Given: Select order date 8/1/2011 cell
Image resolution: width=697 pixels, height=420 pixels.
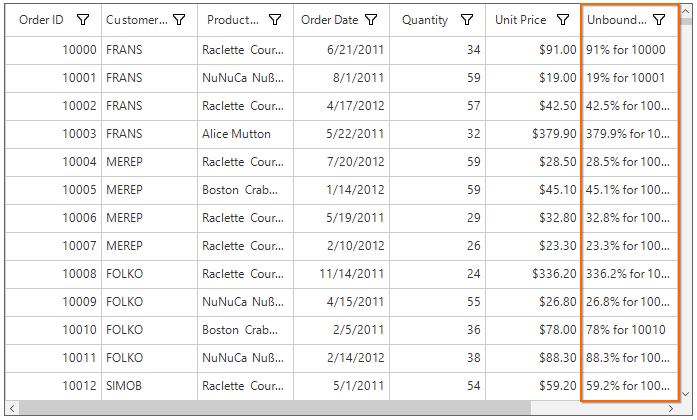Looking at the screenshot, I should [341, 78].
